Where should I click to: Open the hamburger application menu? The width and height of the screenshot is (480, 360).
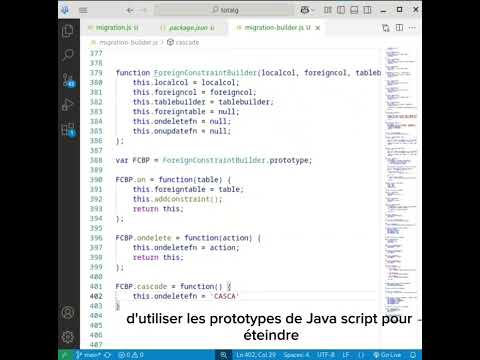83,10
